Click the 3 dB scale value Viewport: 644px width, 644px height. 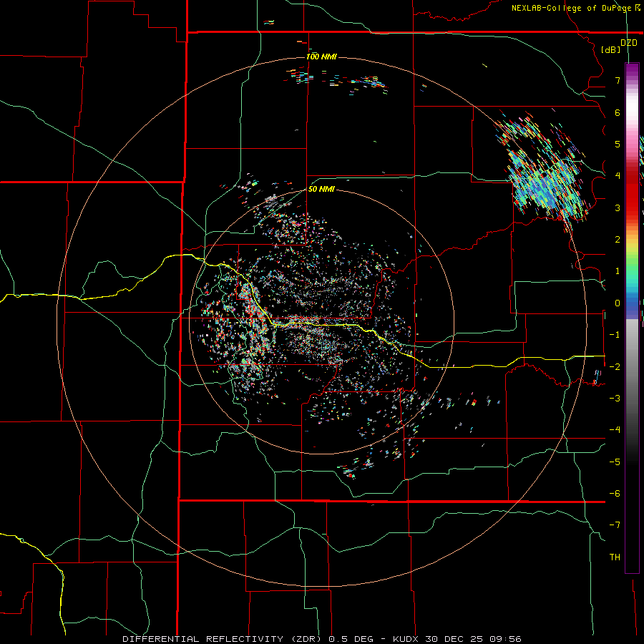click(618, 208)
